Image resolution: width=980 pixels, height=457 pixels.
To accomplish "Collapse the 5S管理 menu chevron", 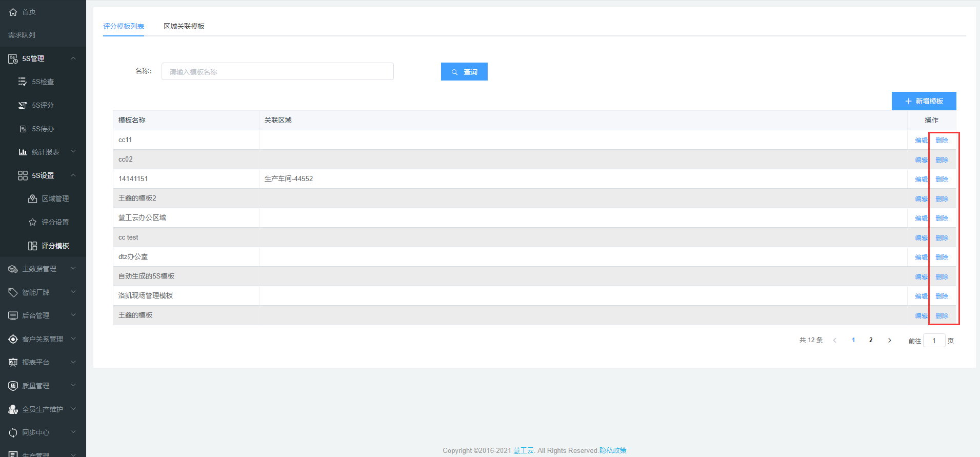I will coord(73,58).
